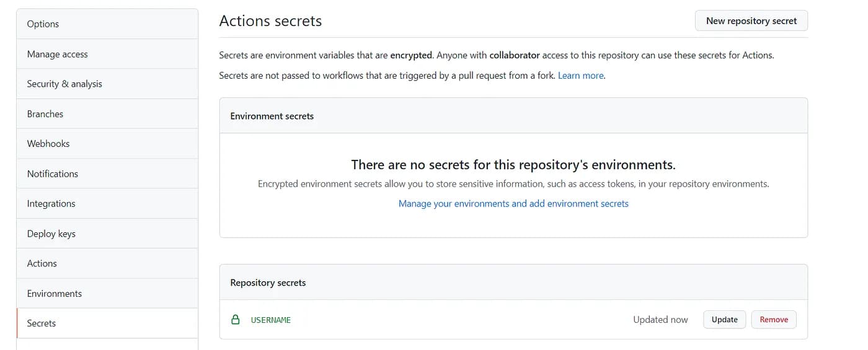Screen dimensions: 868x350
Task: Open the Webhooks settings page
Action: tap(48, 144)
